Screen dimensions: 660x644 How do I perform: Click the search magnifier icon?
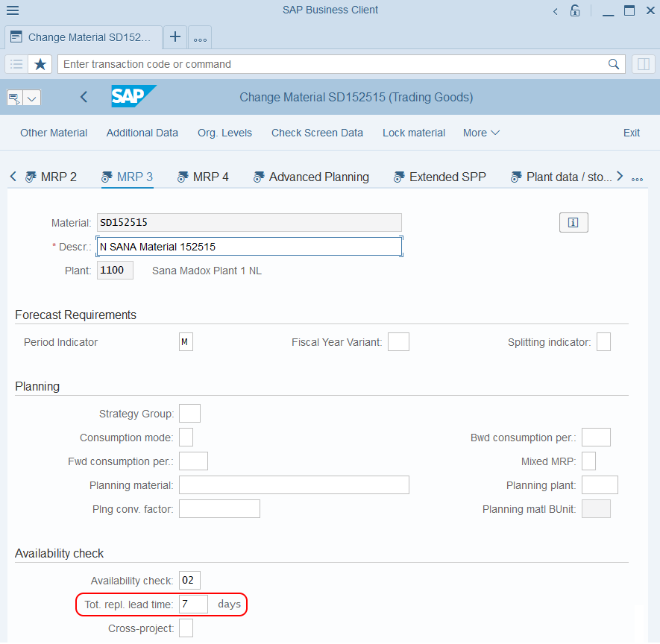coord(614,64)
